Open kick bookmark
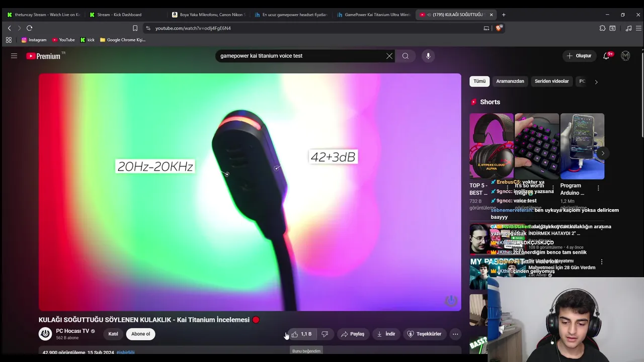644x362 pixels. 87,40
